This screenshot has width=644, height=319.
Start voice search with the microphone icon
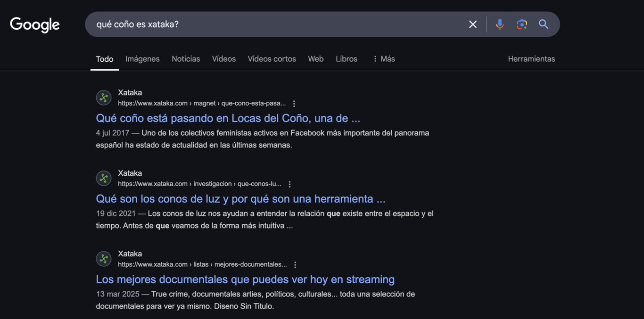point(500,25)
